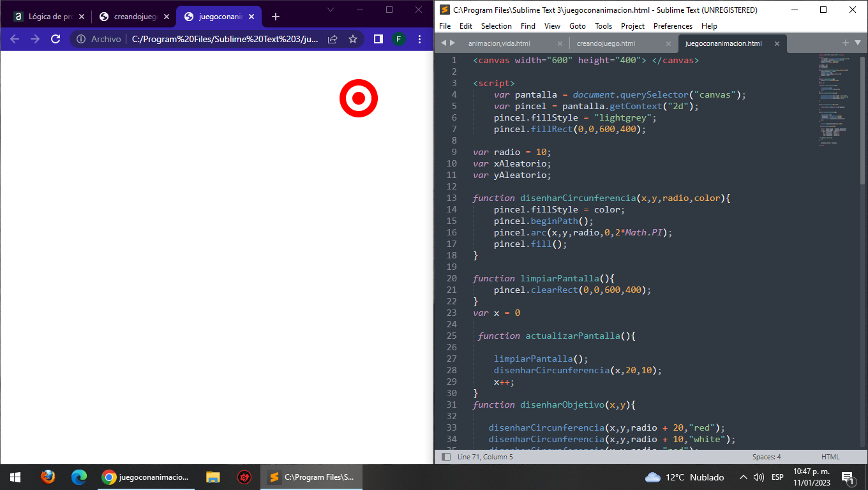
Task: Open the clock showing 10:47 p. m.
Action: tap(811, 477)
